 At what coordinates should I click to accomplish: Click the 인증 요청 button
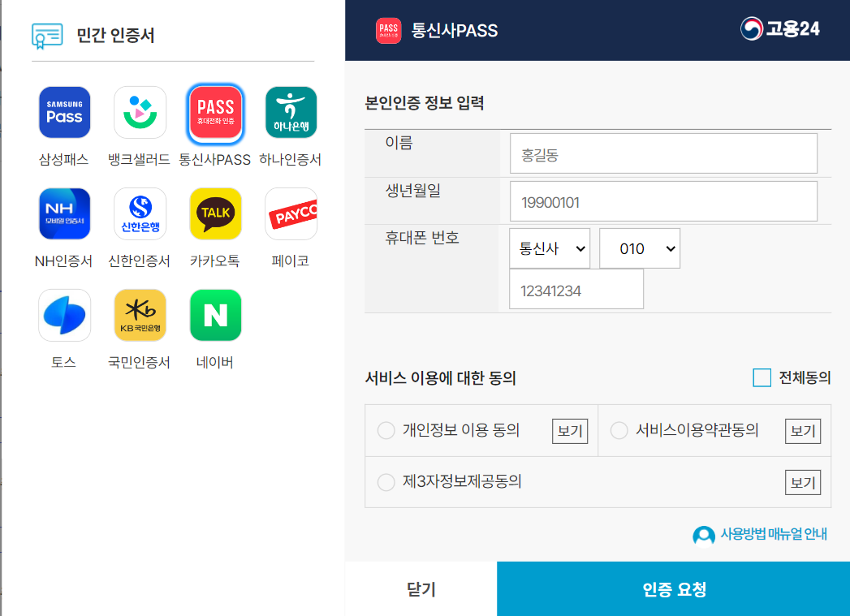(x=673, y=589)
